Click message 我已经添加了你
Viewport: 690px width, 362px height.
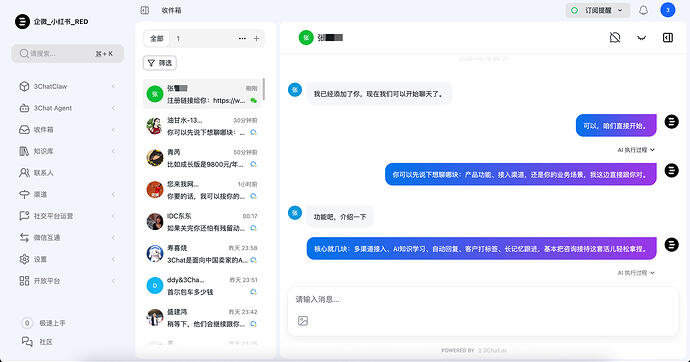tap(379, 94)
